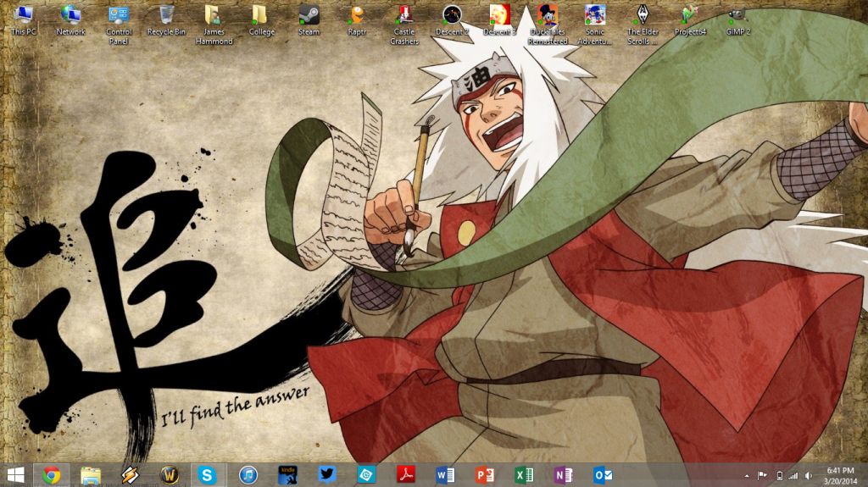868x487 pixels.
Task: Launch OneNote from the taskbar
Action: [564, 475]
